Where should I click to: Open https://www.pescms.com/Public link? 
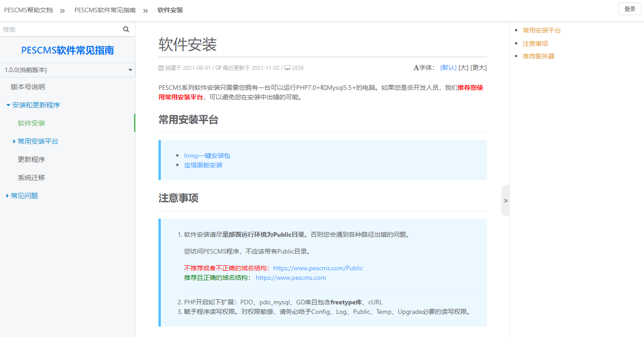318,268
